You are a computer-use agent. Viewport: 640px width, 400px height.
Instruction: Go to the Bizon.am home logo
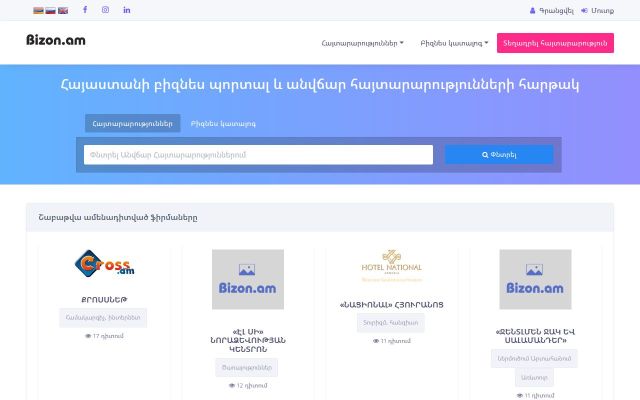point(56,40)
